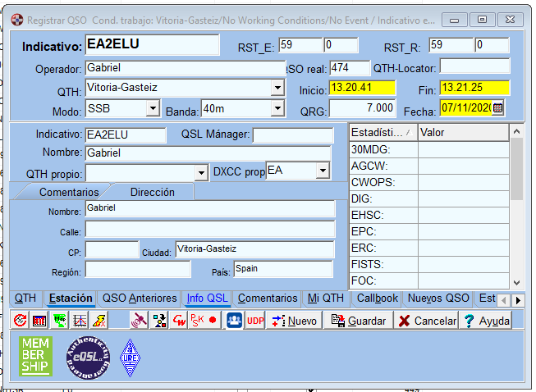Switch to the QSO Anteriores tab
Viewport: 536px width, 392px height.
[138, 299]
